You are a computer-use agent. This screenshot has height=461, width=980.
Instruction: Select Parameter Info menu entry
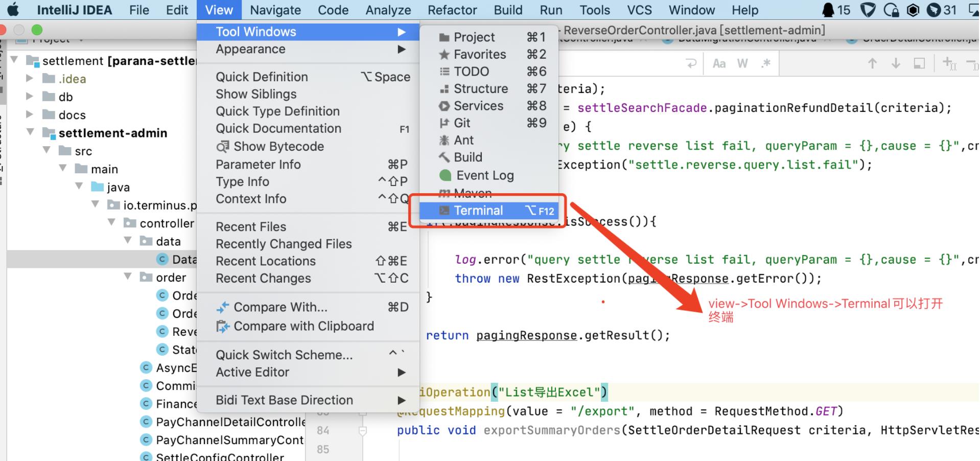[308, 165]
